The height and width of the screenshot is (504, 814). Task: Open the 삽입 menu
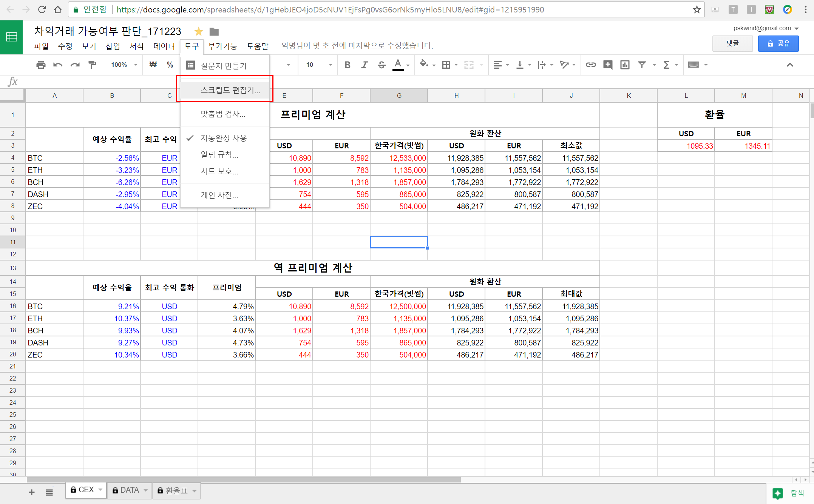pyautogui.click(x=113, y=46)
